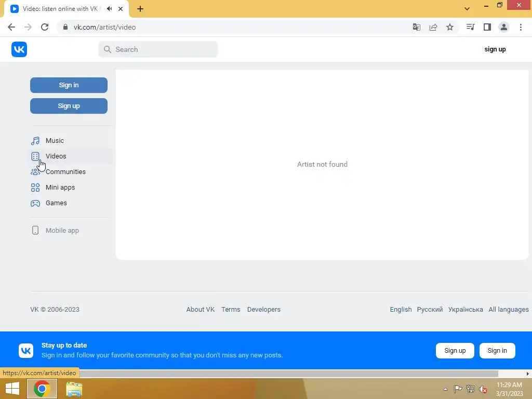Viewport: 532px width, 399px height.
Task: Click the muted volume tray icon
Action: (x=483, y=389)
